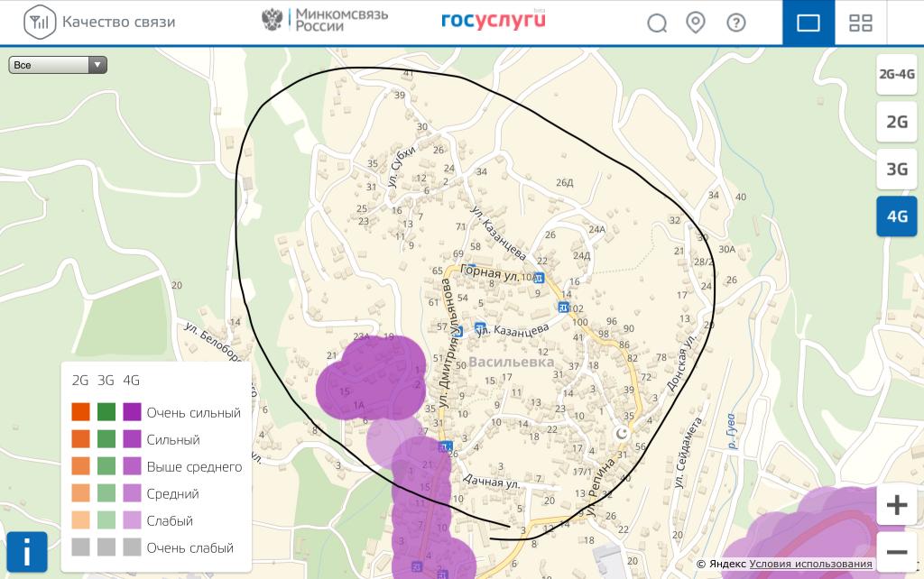
Task: Click the Качество связи signal logo icon
Action: pos(40,23)
